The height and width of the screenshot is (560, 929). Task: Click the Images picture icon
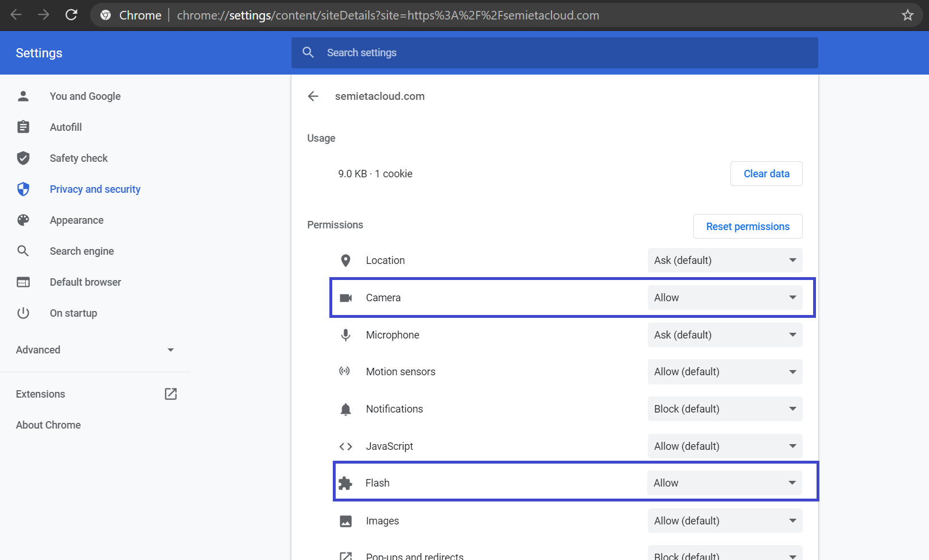(x=345, y=521)
